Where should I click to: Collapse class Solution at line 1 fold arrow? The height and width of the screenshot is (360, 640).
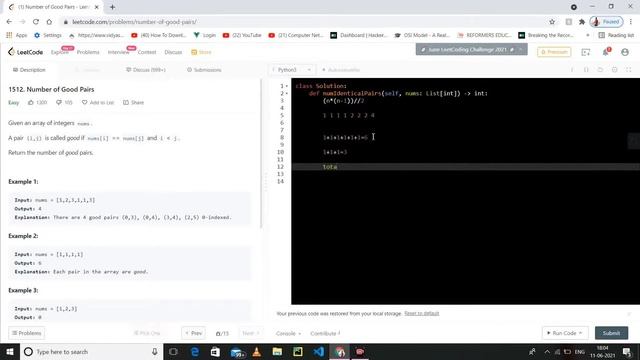click(x=287, y=86)
